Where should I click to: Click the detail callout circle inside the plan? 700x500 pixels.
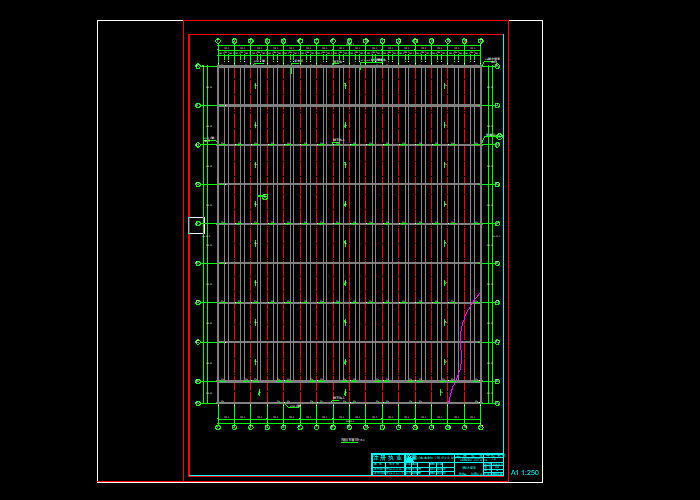point(265,197)
